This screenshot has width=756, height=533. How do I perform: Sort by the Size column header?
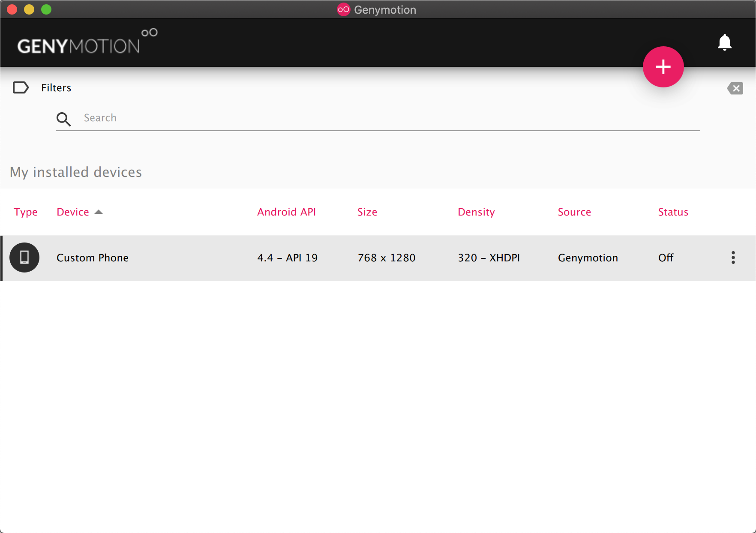point(367,212)
